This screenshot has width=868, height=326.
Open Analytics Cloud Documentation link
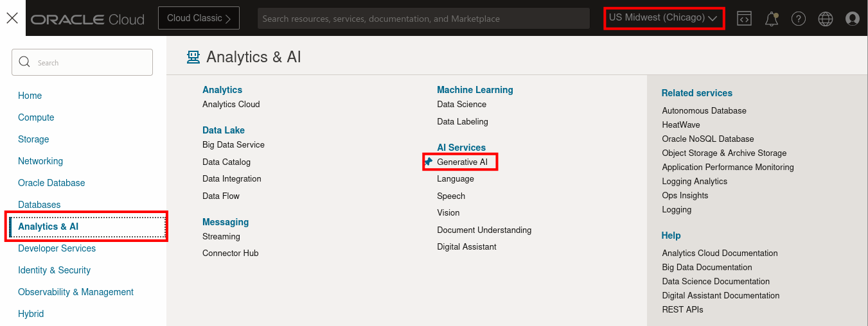(720, 253)
